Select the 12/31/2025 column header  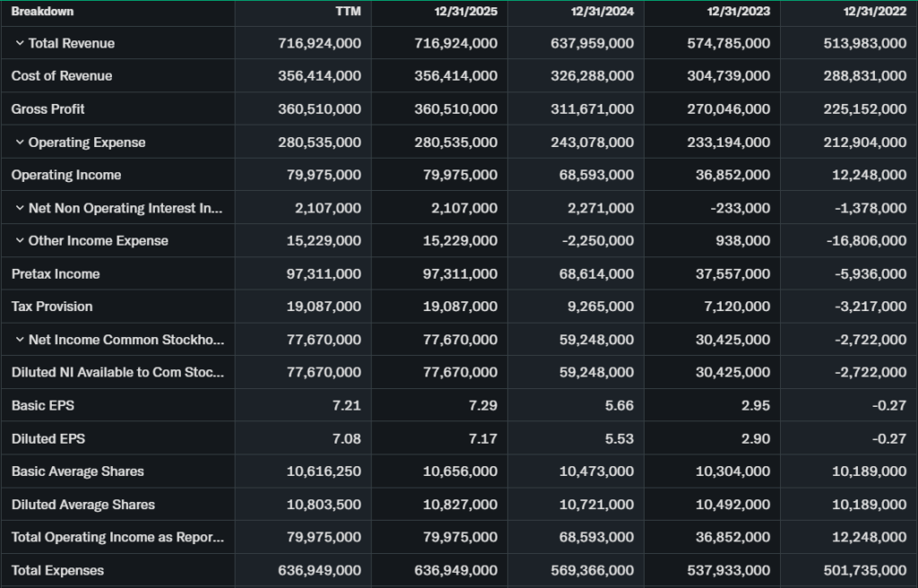[465, 12]
